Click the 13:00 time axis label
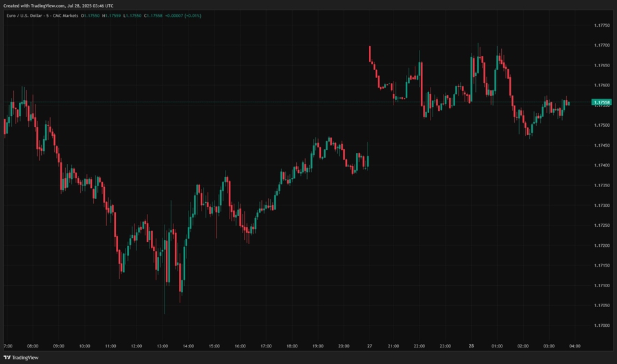 (162, 346)
